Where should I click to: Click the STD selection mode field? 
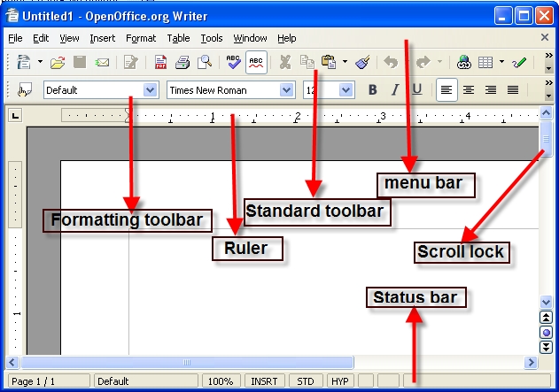click(306, 381)
